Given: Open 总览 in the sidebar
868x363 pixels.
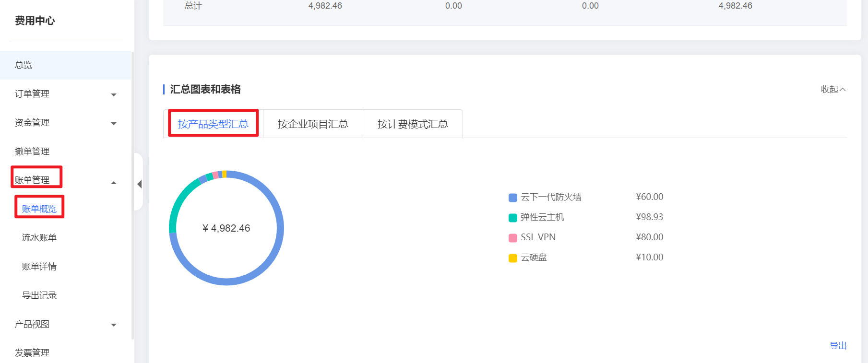Looking at the screenshot, I should pos(24,65).
